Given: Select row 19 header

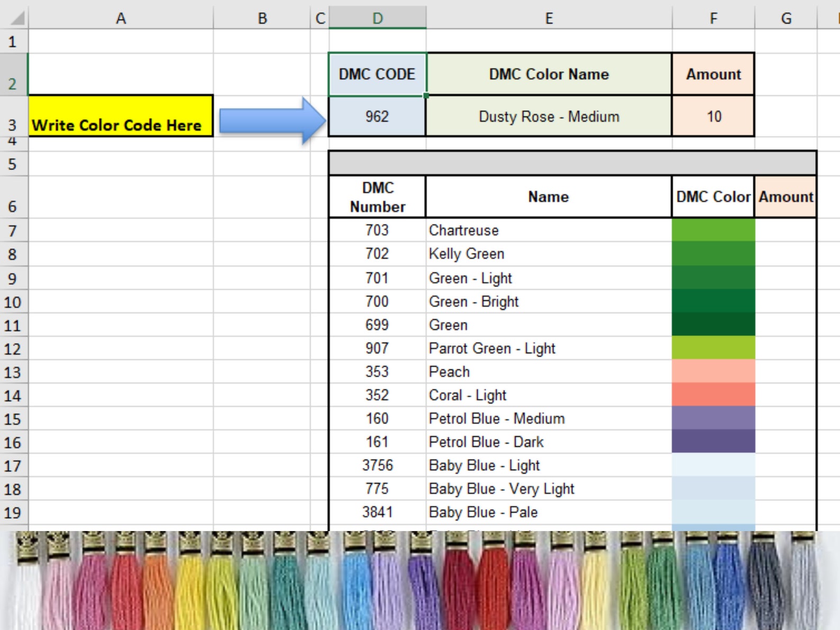Looking at the screenshot, I should pos(13,513).
